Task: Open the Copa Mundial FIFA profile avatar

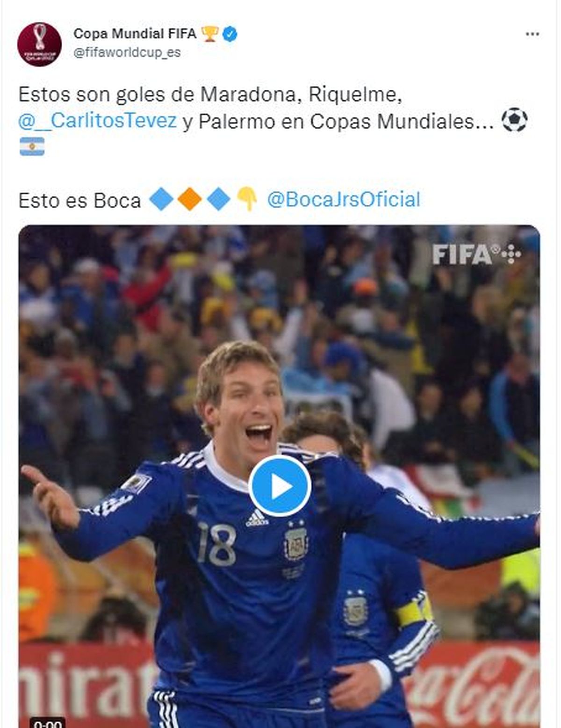Action: 39,44
